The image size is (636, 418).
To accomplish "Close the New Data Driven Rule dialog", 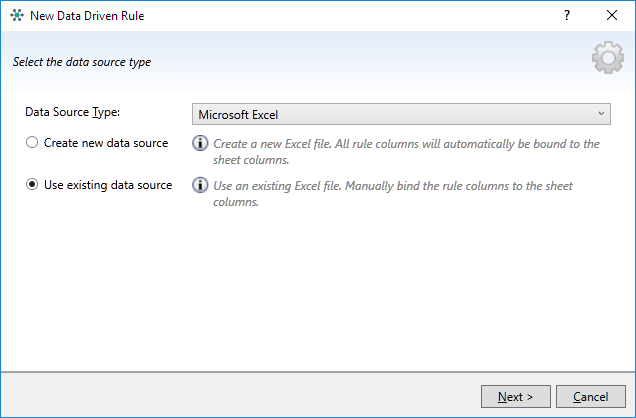I will 611,16.
